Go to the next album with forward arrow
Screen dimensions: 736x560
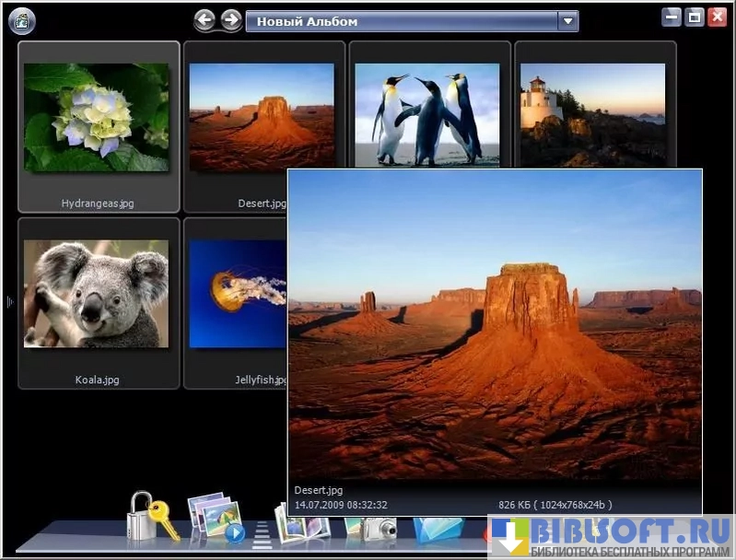pos(231,19)
